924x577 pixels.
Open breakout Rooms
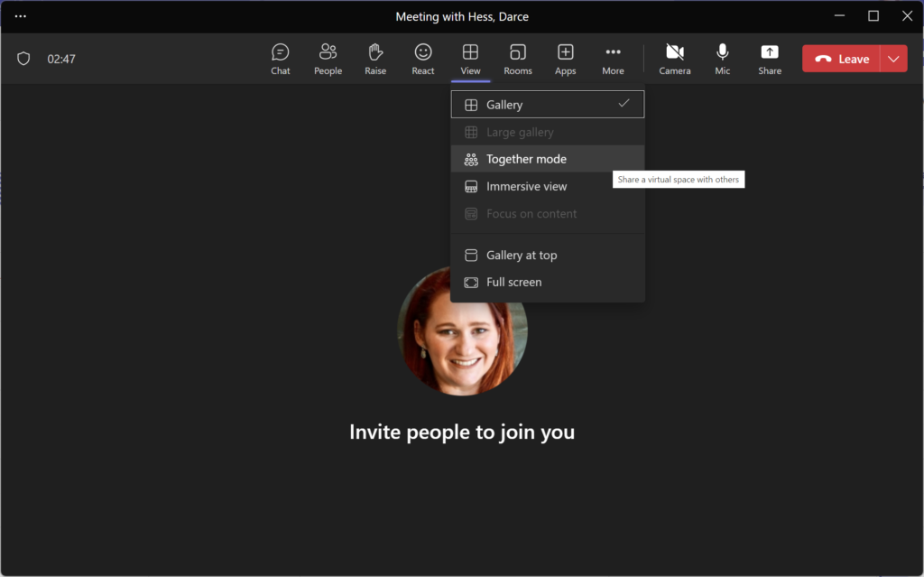[518, 59]
